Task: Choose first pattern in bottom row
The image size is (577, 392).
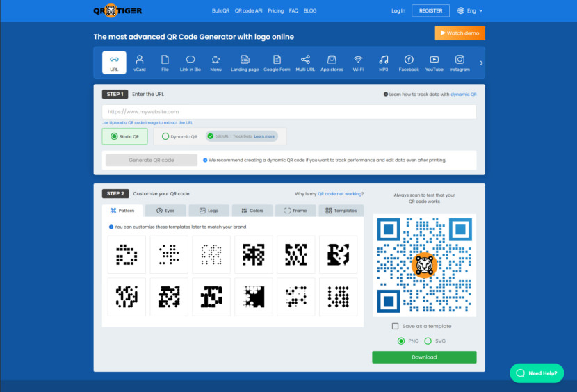Action: point(127,297)
